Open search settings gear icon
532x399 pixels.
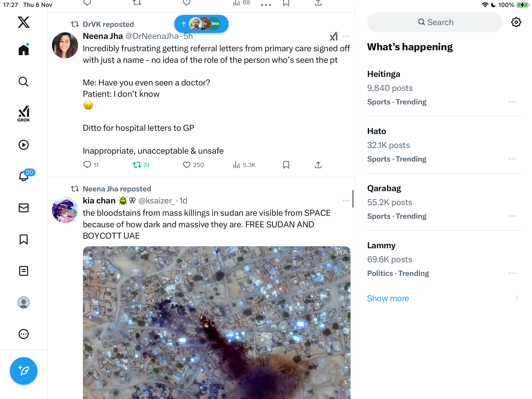click(516, 22)
